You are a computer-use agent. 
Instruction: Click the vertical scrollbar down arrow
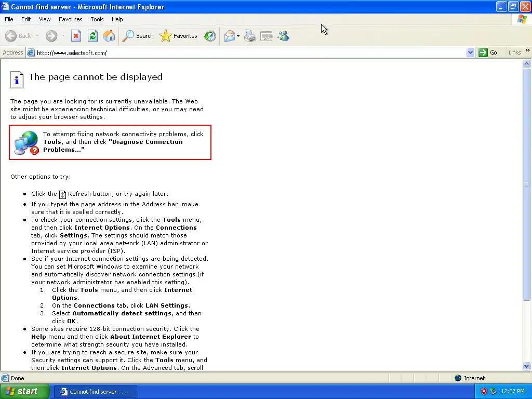(527, 366)
